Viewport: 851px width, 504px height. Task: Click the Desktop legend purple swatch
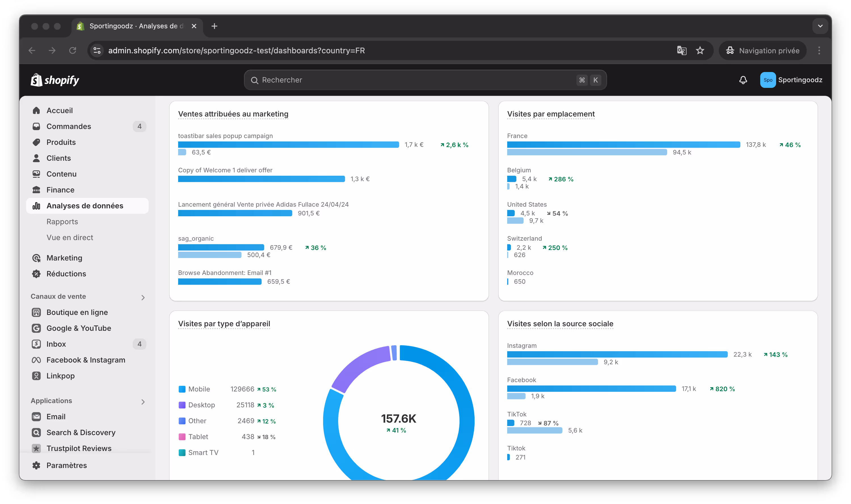pyautogui.click(x=182, y=405)
